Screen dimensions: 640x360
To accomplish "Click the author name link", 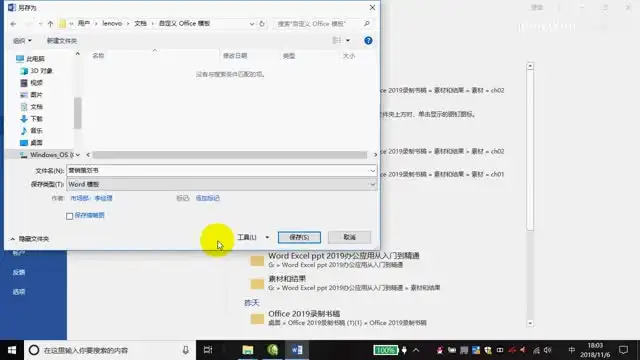I will (91, 198).
